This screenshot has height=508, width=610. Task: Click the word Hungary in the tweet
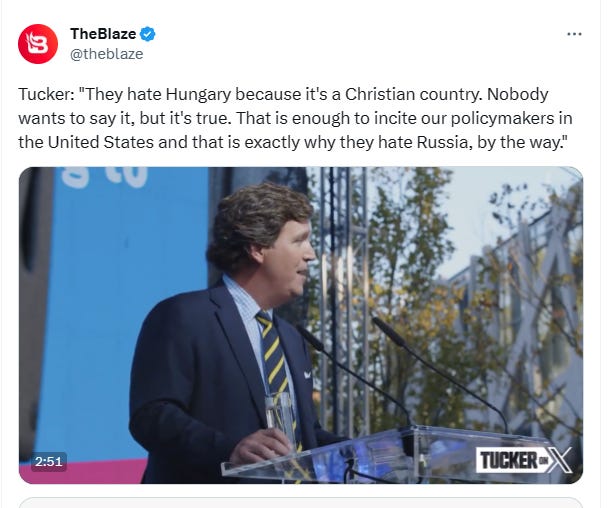[x=198, y=95]
